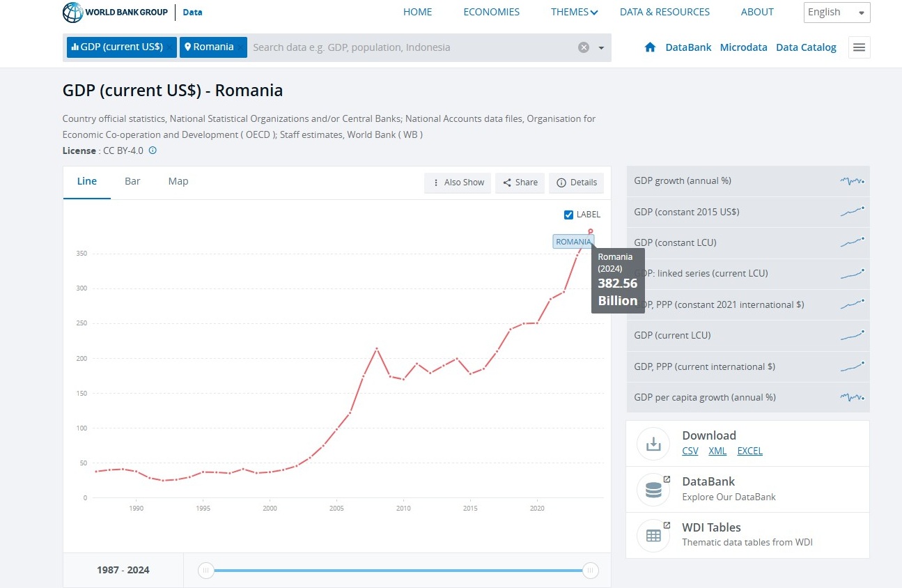The height and width of the screenshot is (588, 902).
Task: Open the hamburger menu icon
Action: click(859, 47)
